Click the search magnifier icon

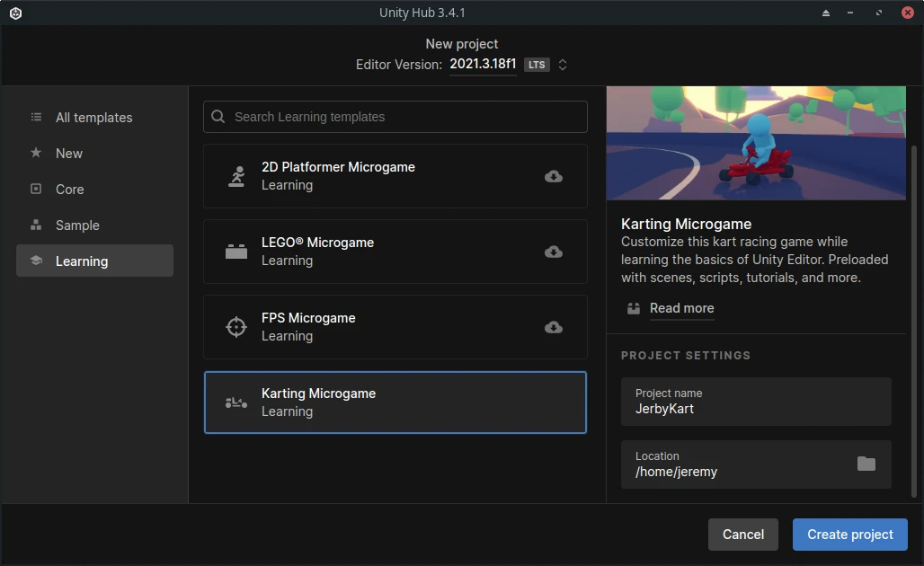tap(218, 117)
